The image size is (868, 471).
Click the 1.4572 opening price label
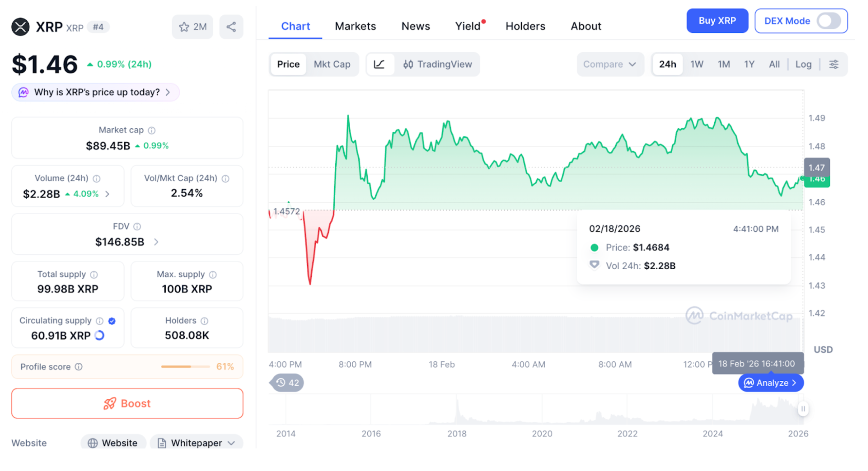pyautogui.click(x=286, y=212)
